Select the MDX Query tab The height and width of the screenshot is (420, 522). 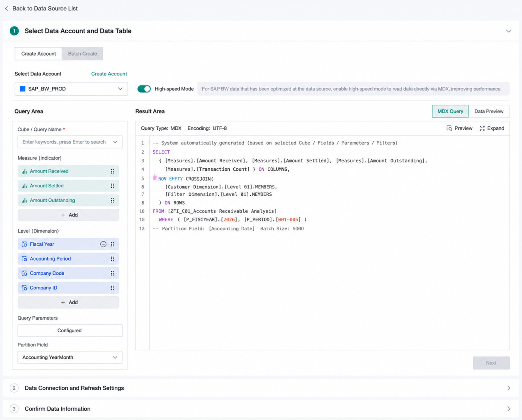(450, 111)
